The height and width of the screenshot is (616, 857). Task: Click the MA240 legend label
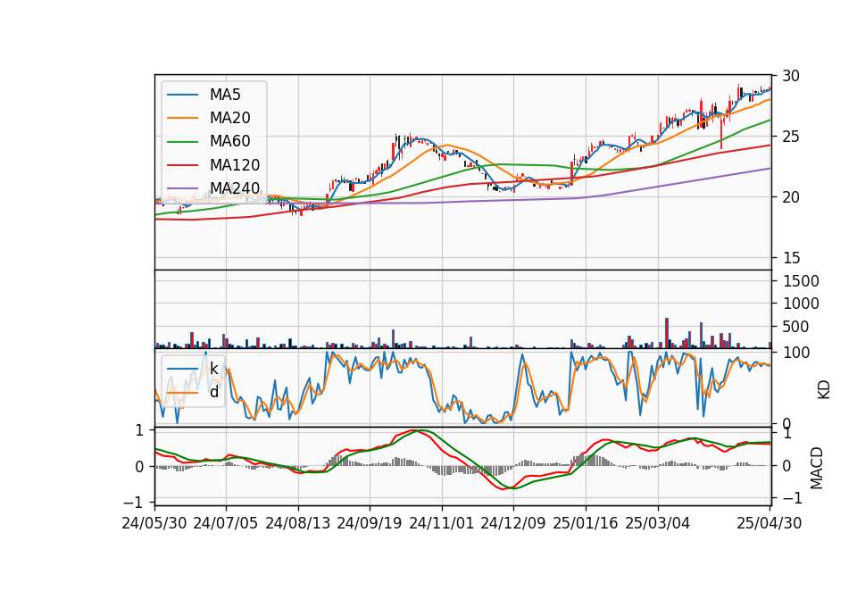coord(235,188)
